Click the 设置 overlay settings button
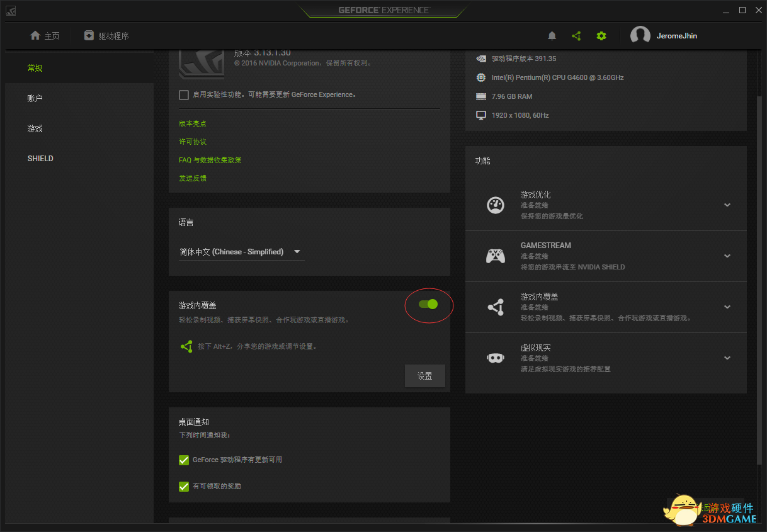 tap(425, 376)
